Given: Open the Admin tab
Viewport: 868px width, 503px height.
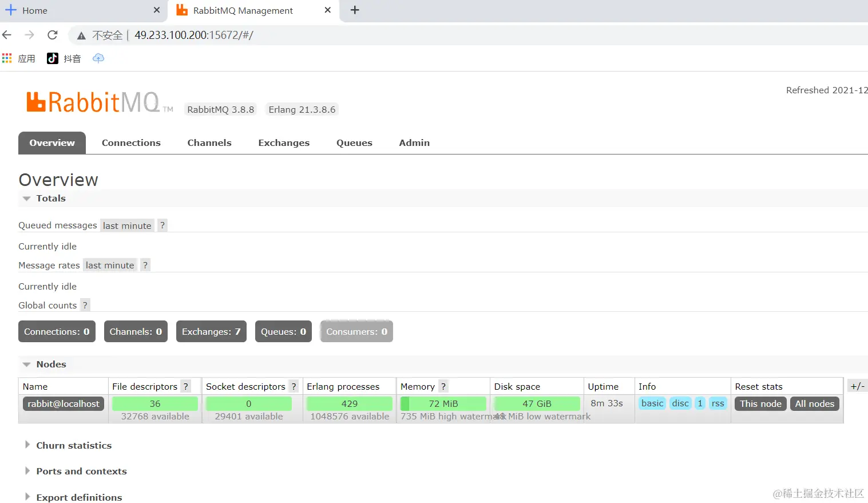Looking at the screenshot, I should 414,143.
